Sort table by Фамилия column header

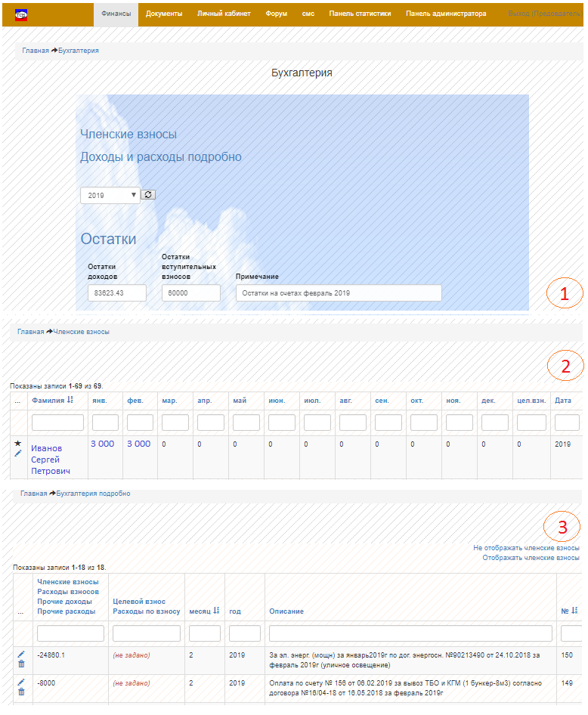coord(48,401)
